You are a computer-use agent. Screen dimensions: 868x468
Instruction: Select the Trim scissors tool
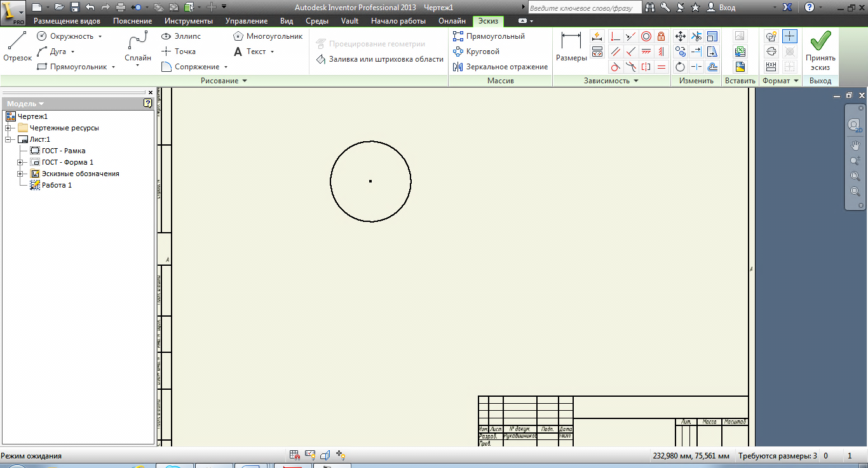696,36
